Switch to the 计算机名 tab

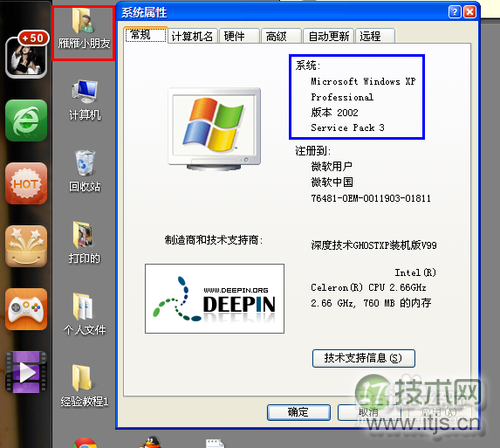tap(192, 36)
